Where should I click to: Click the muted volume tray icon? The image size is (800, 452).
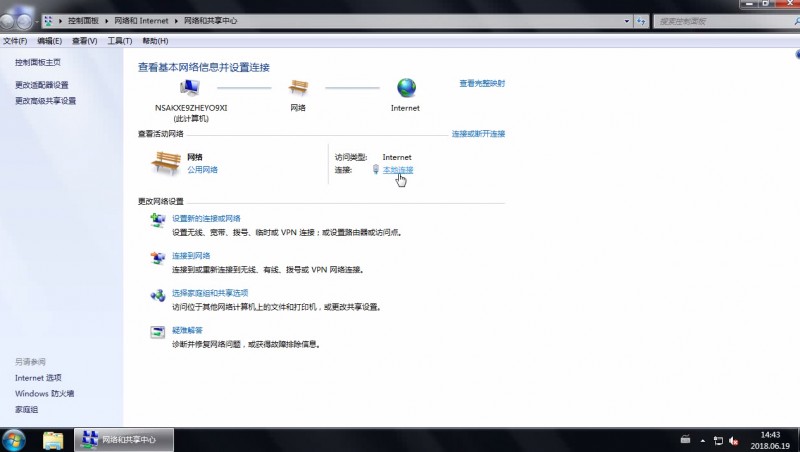coord(734,440)
